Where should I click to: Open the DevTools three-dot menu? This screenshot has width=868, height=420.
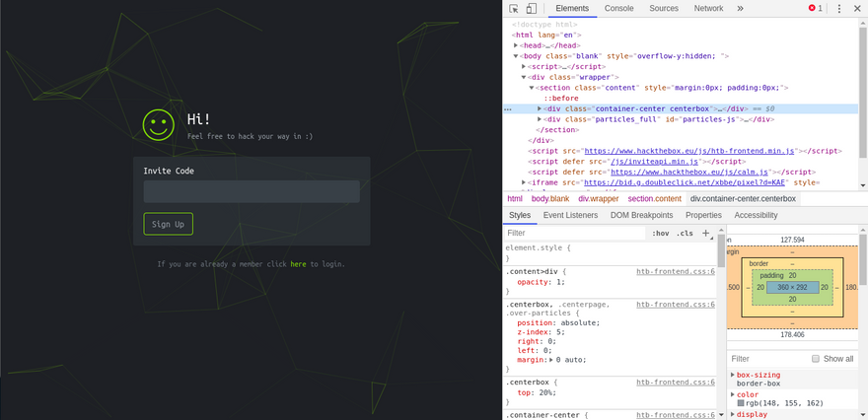[x=839, y=8]
